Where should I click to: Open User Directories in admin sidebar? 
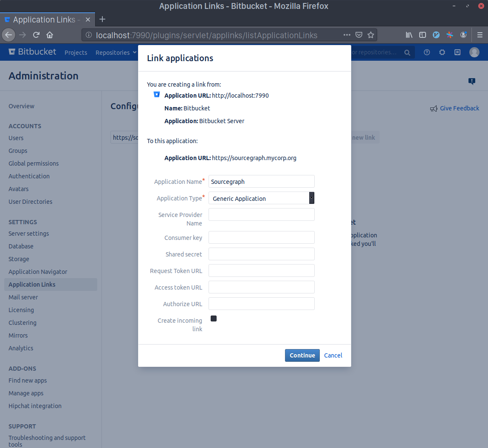click(x=30, y=202)
